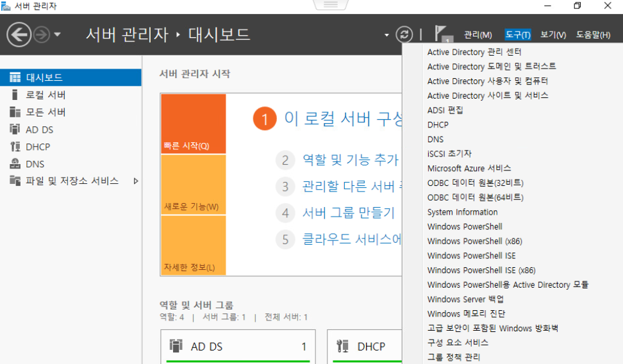This screenshot has height=364, width=623.
Task: Choose 구성 요소 서비스 menu entry
Action: tap(458, 343)
